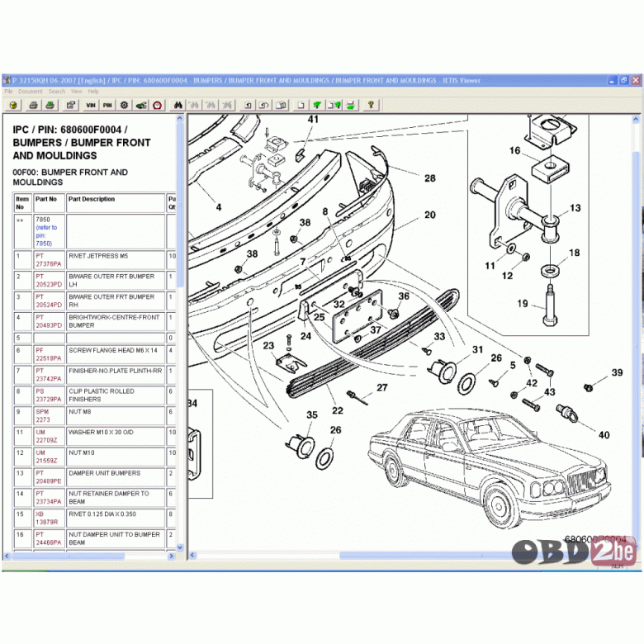Click the gear wheel toolbar icon
Screen dimensions: 644x644
[124, 106]
